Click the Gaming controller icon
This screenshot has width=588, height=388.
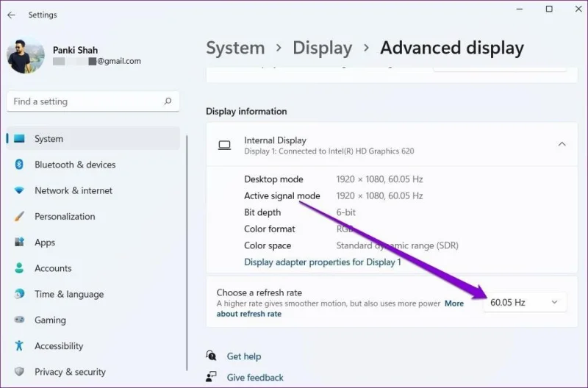tap(19, 320)
